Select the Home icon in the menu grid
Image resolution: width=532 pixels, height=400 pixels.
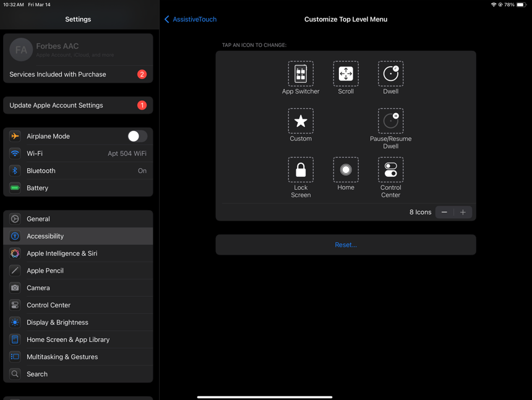[x=345, y=169]
